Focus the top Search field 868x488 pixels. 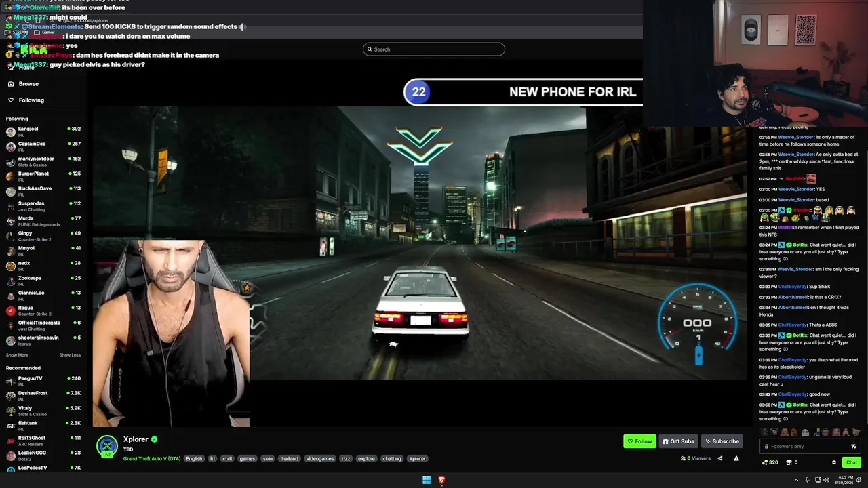pos(434,49)
